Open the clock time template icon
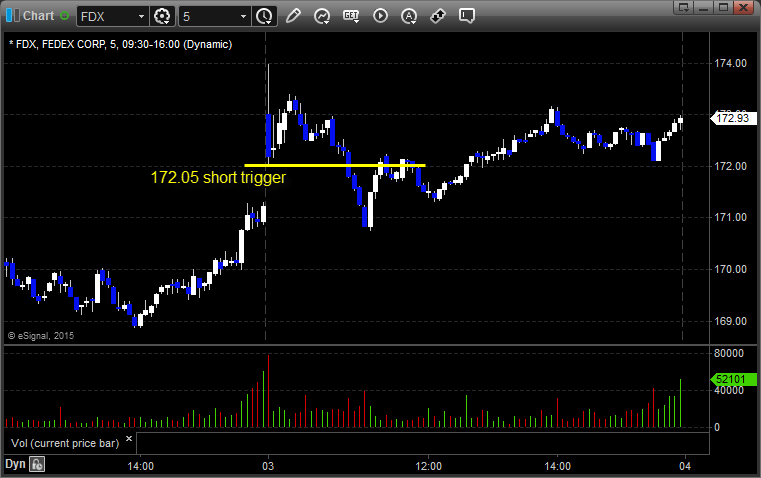 pos(265,16)
